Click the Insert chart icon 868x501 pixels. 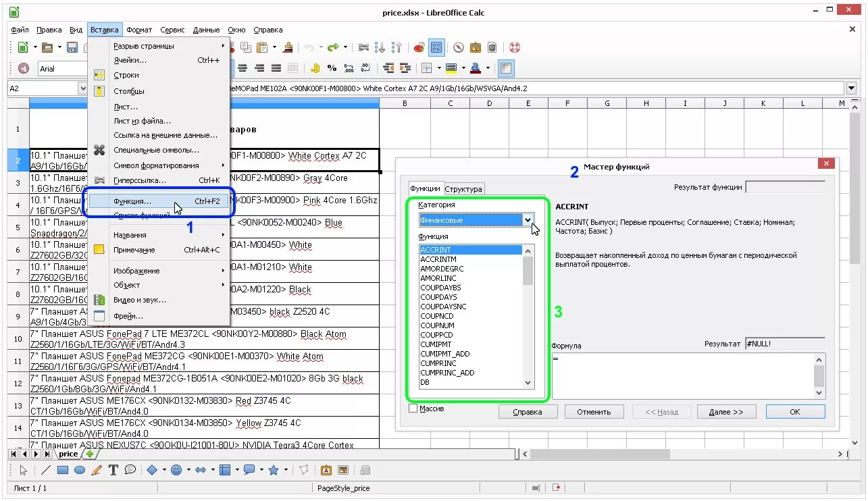coord(419,47)
